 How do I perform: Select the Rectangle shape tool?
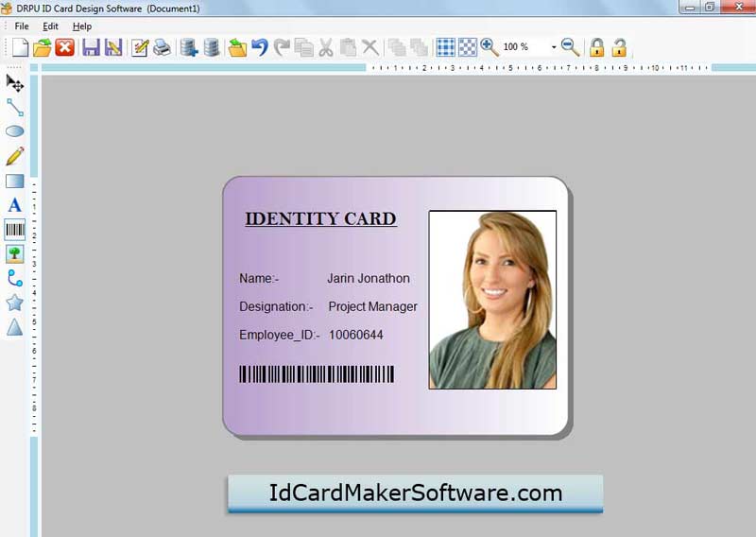click(15, 181)
